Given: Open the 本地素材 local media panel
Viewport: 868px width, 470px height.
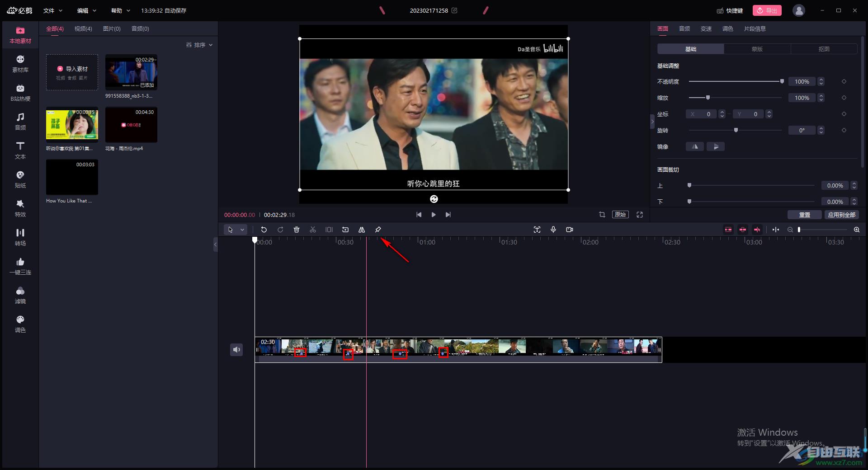Looking at the screenshot, I should [20, 35].
